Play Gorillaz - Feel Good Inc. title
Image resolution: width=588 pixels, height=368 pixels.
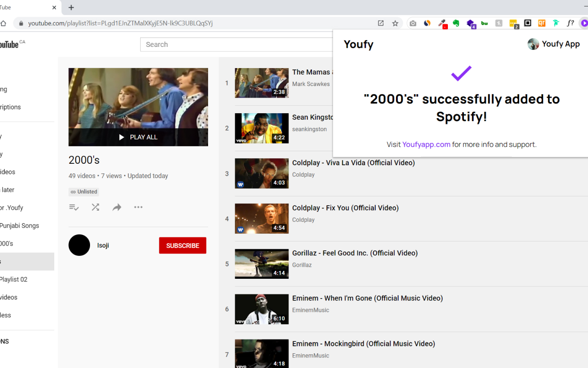pos(355,253)
